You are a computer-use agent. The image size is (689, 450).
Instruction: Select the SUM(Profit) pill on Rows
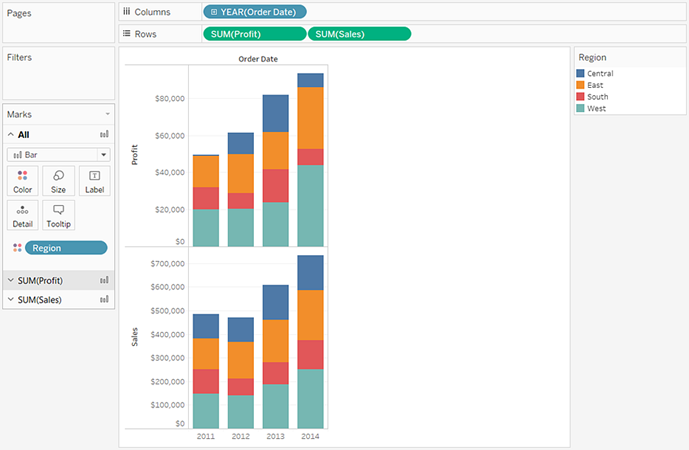[255, 34]
